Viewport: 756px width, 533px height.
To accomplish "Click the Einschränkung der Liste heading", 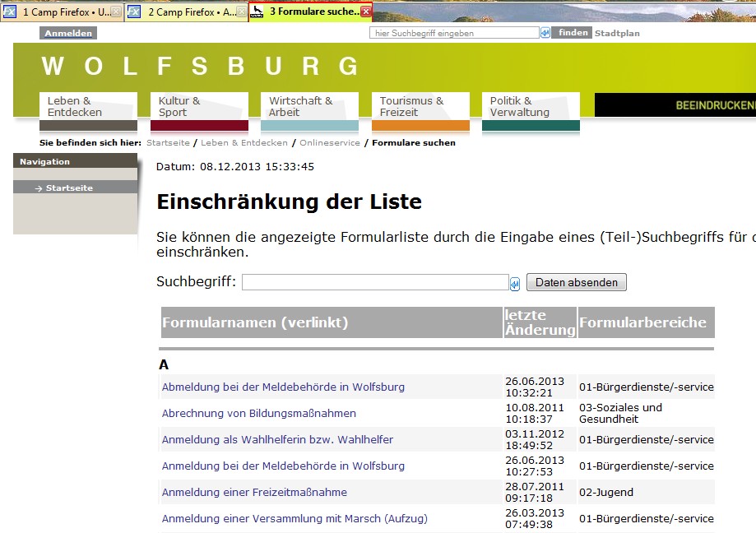I will tap(290, 202).
